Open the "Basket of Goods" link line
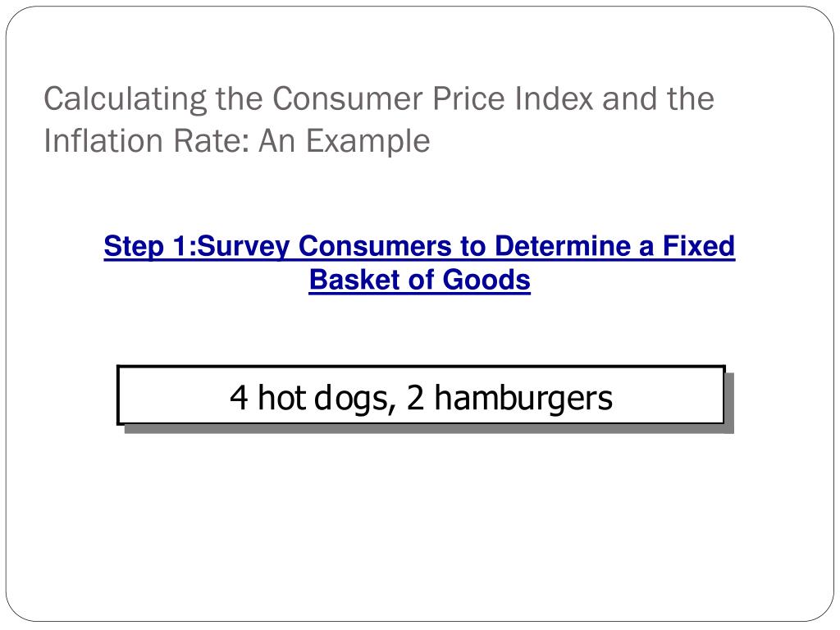This screenshot has height=630, width=840. coord(419,281)
